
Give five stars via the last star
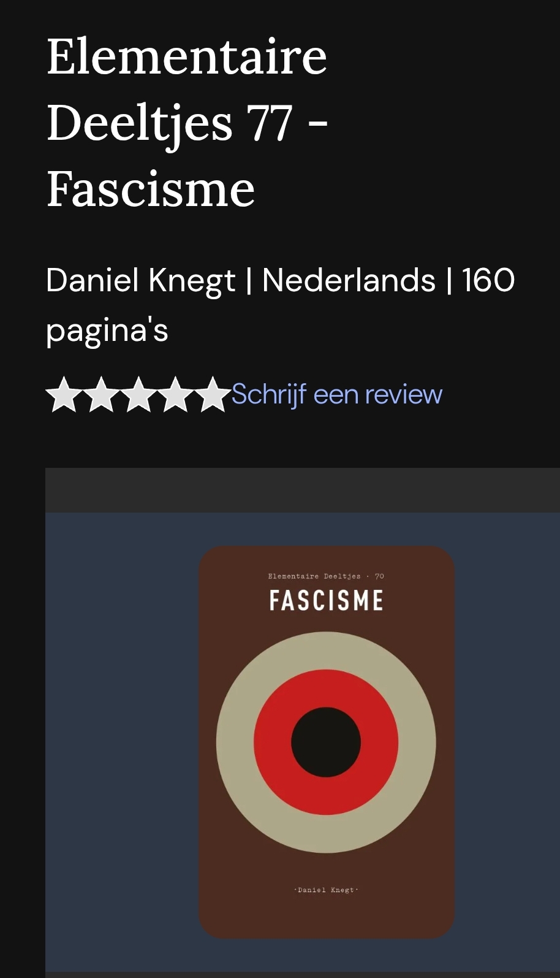[x=212, y=394]
